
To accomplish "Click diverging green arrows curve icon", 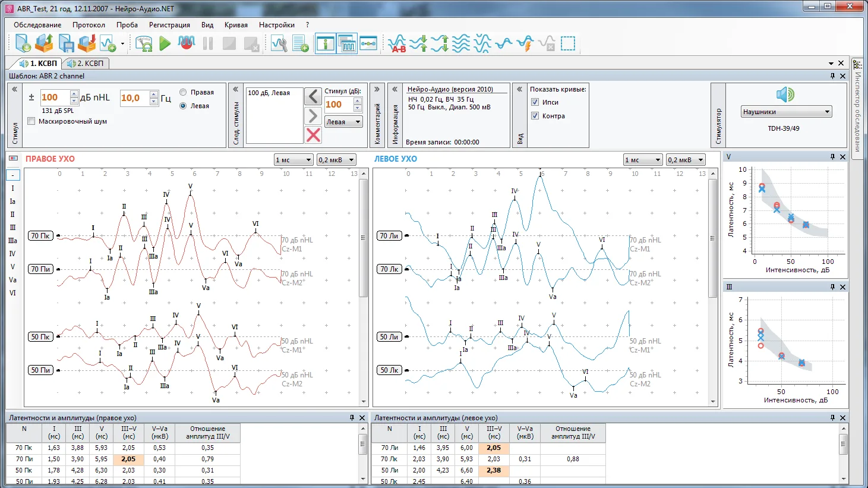I will click(440, 43).
